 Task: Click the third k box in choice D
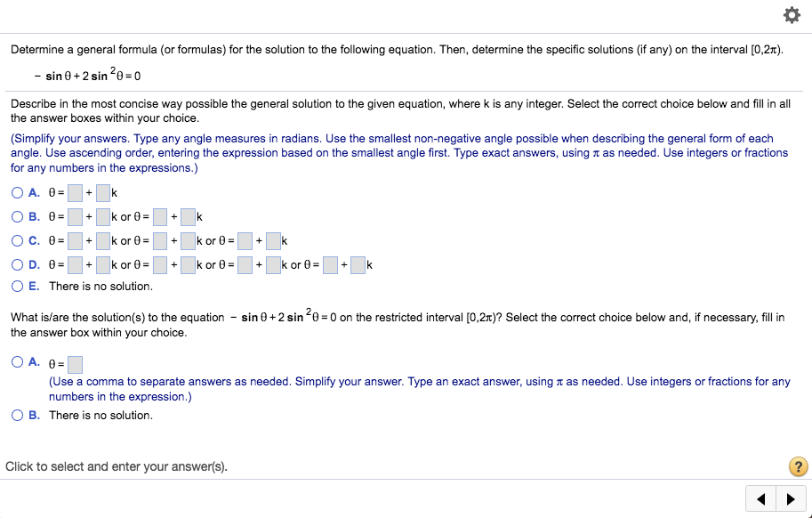[273, 264]
